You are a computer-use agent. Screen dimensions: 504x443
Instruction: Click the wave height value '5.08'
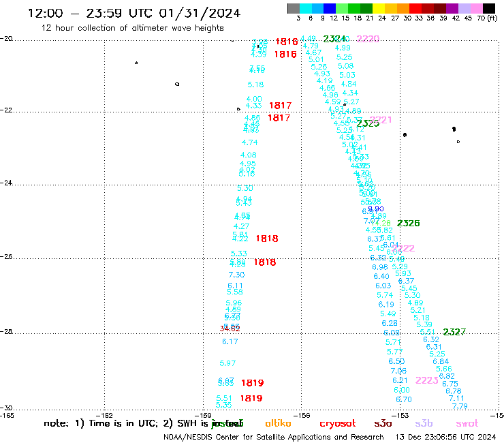pyautogui.click(x=345, y=66)
